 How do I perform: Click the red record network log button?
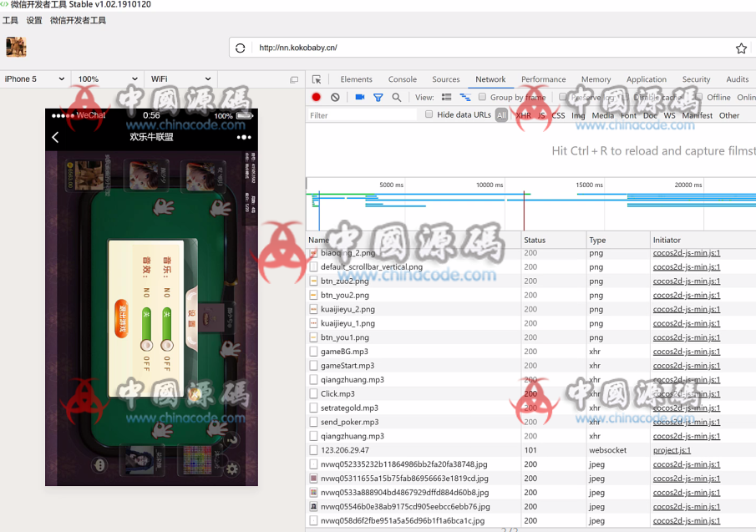pos(317,98)
